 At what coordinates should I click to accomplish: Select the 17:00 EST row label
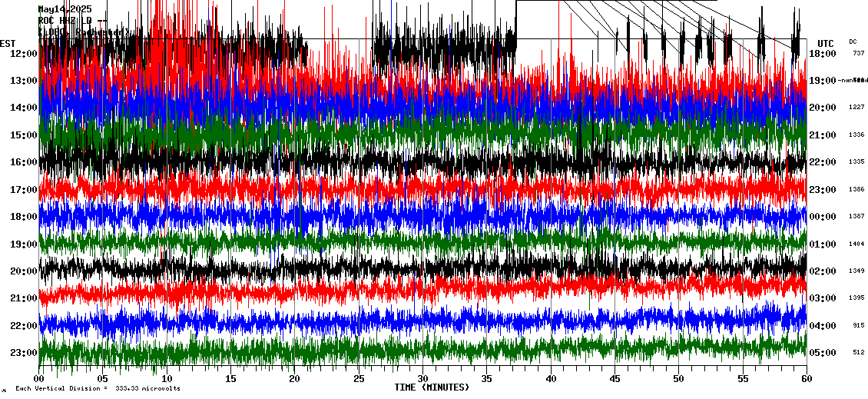pyautogui.click(x=24, y=189)
